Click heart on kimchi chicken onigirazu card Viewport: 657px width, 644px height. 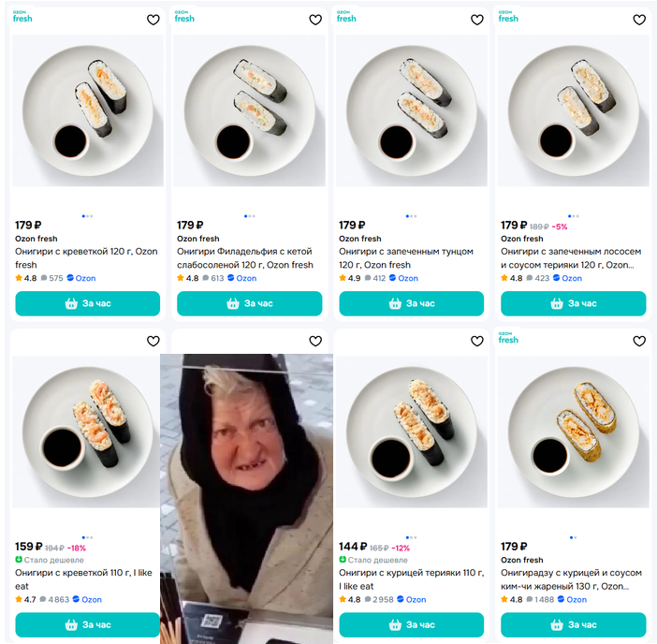[x=639, y=341]
